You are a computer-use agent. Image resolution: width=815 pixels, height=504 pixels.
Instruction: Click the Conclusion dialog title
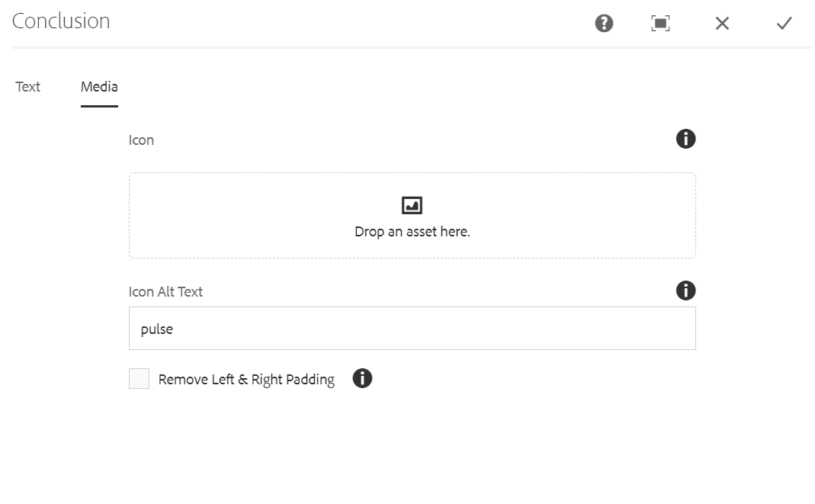[x=61, y=21]
